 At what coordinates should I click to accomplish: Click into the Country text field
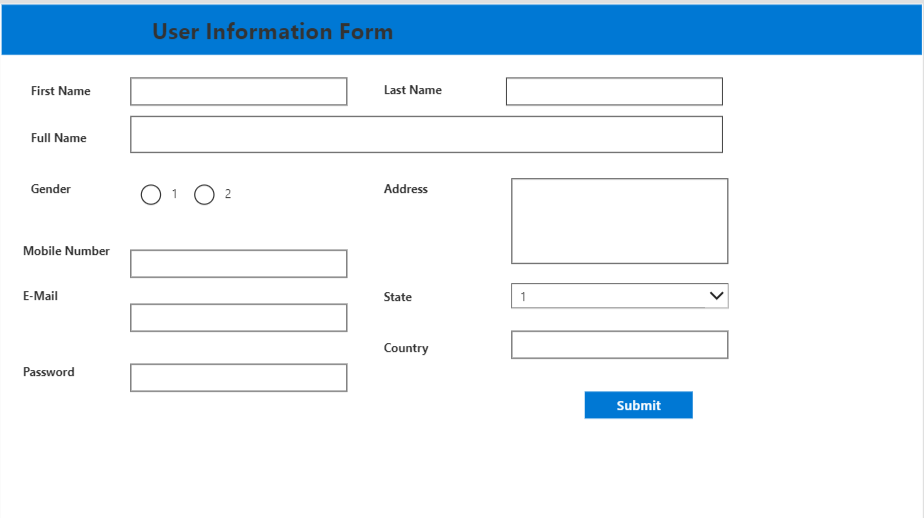click(619, 345)
